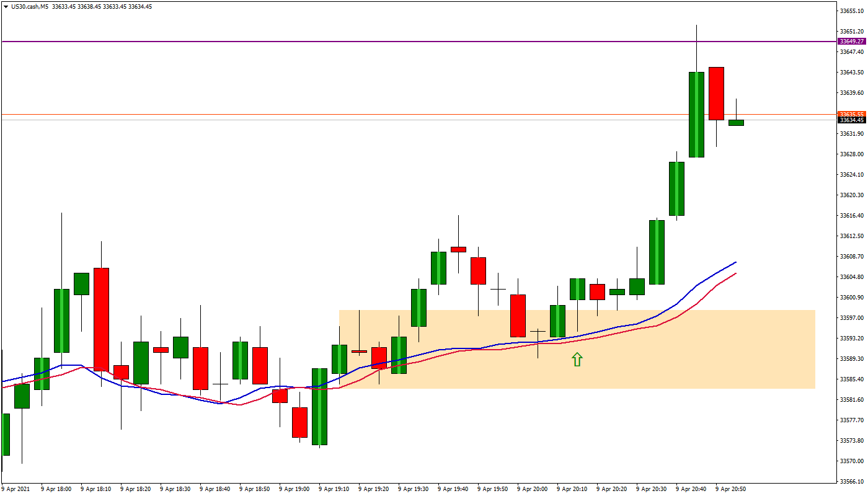Click the 33585.40 price axis label

tap(852, 379)
